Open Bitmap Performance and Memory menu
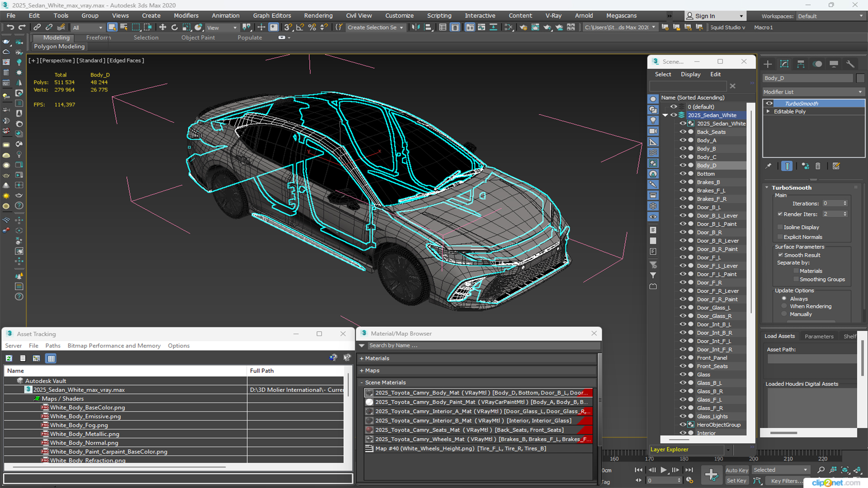Image resolution: width=868 pixels, height=488 pixels. [x=114, y=346]
